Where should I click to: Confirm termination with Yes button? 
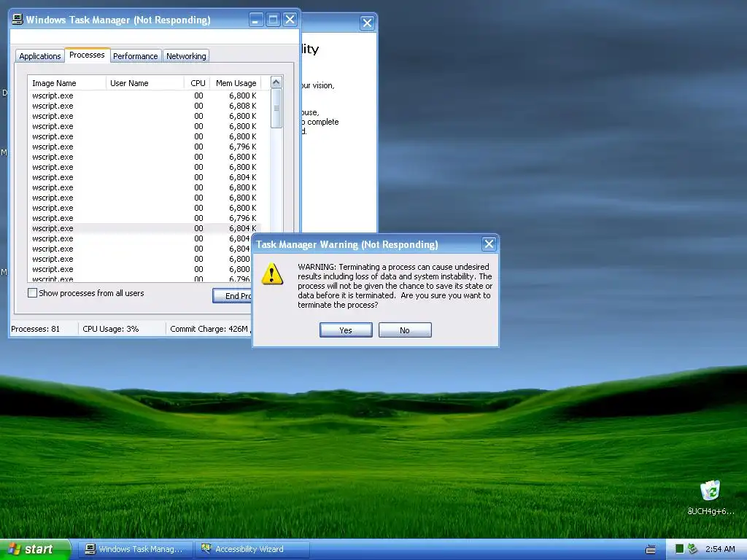(346, 330)
